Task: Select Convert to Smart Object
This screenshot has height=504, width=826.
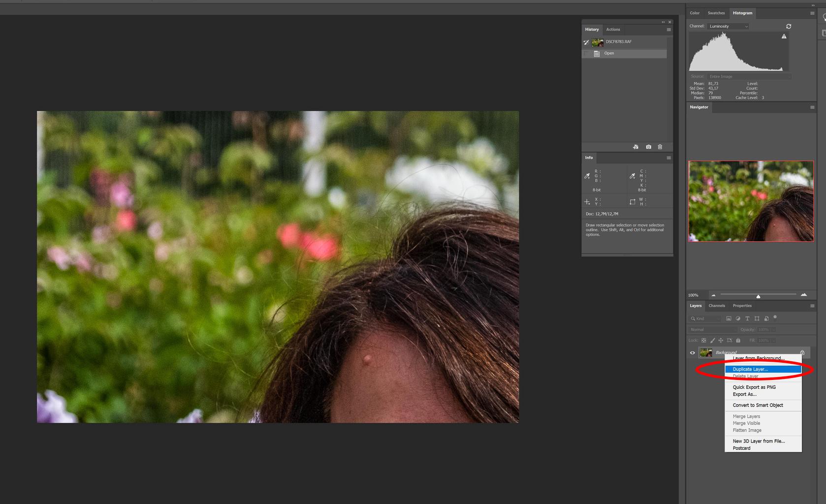Action: click(763, 405)
